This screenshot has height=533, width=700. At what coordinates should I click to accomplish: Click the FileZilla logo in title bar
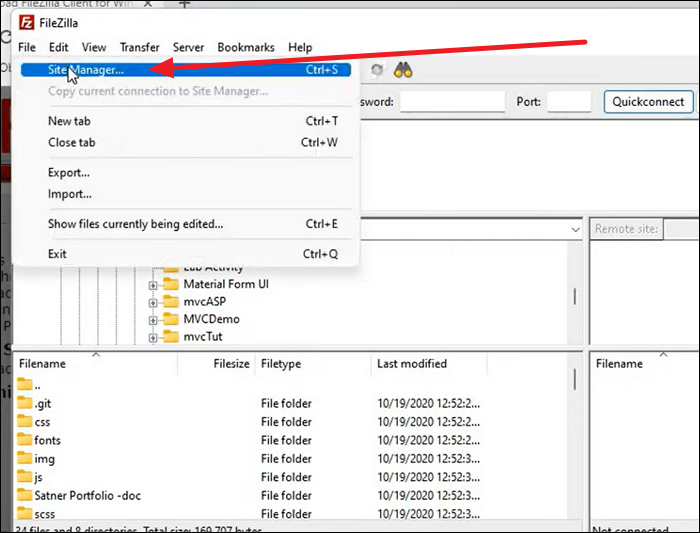pos(26,22)
